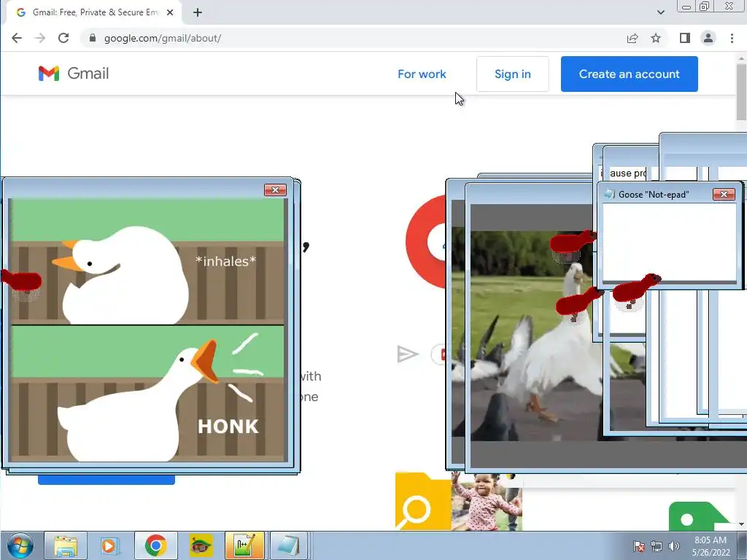This screenshot has width=747, height=560.
Task: Reload the page with refresh icon
Action: pyautogui.click(x=63, y=38)
